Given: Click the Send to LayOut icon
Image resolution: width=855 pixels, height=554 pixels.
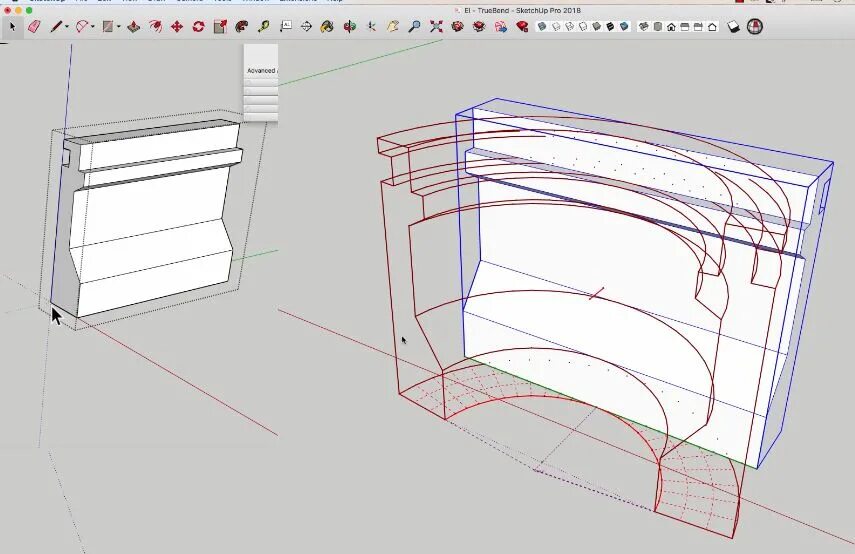Looking at the screenshot, I should pyautogui.click(x=501, y=26).
